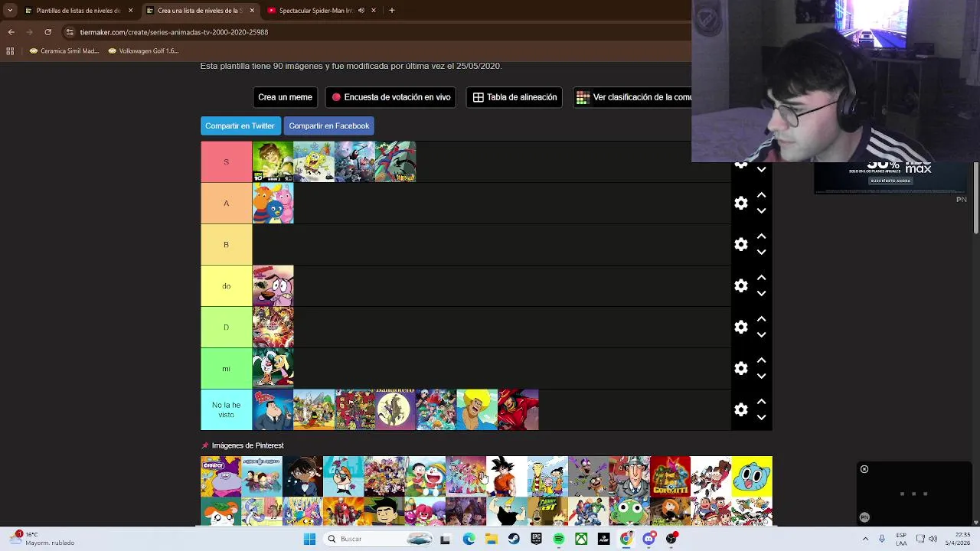Move B tier row up
Image resolution: width=980 pixels, height=551 pixels.
point(761,236)
